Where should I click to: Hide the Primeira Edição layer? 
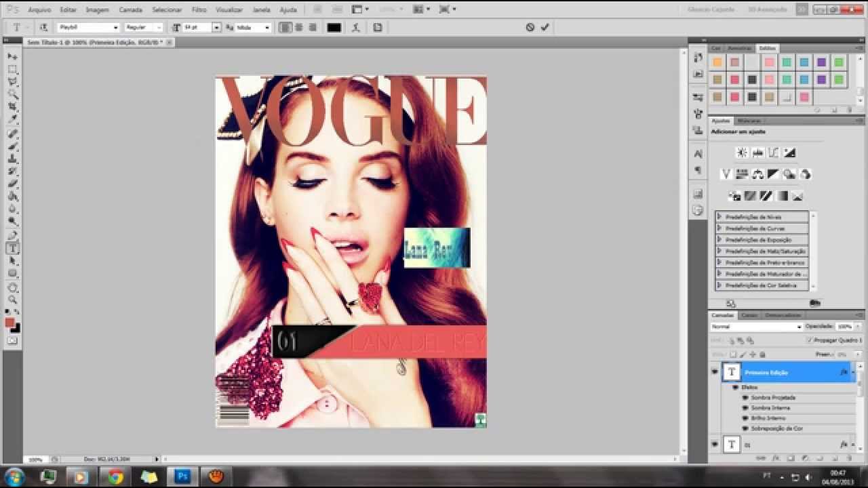[714, 371]
